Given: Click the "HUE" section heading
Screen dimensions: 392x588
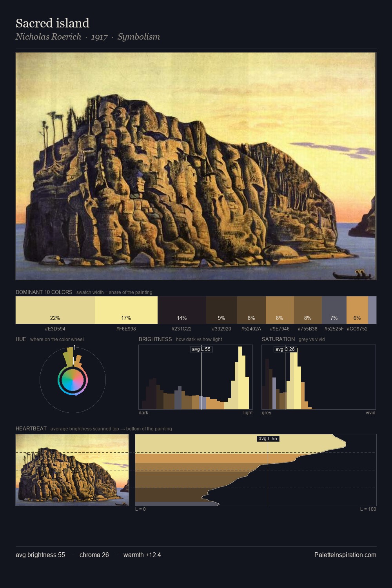Looking at the screenshot, I should tap(21, 339).
